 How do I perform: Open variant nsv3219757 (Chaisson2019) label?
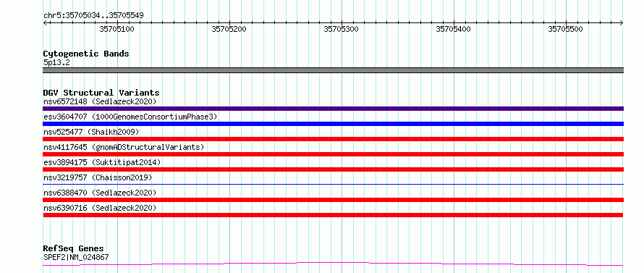coord(98,177)
